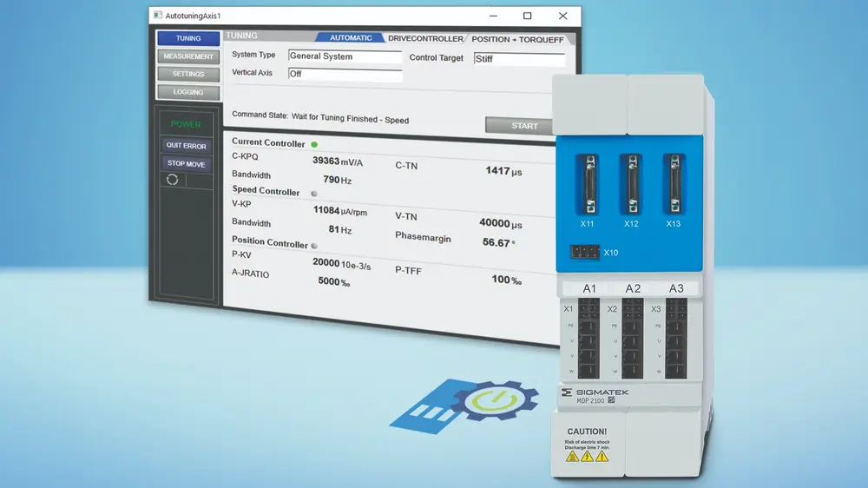The image size is (868, 488).
Task: Toggle the Speed Controller status indicator
Action: pos(314,194)
